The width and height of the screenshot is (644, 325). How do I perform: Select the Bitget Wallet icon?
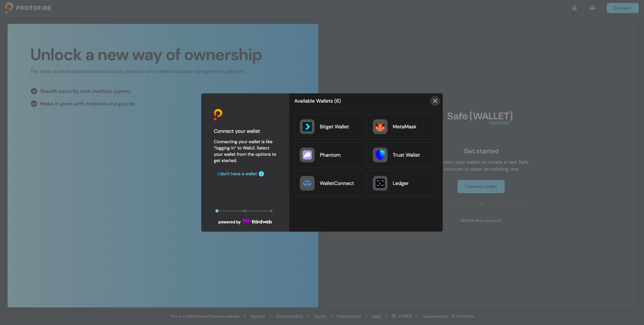coord(307,127)
